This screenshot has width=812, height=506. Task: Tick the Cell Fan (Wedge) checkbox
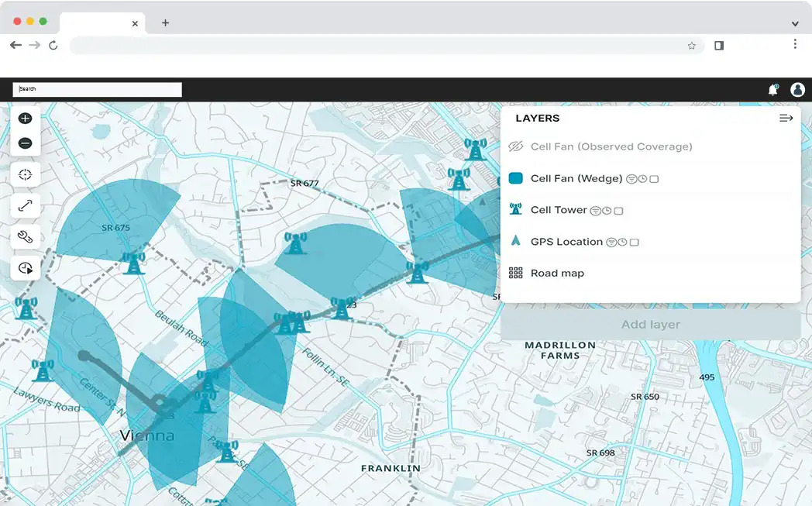[x=654, y=179]
